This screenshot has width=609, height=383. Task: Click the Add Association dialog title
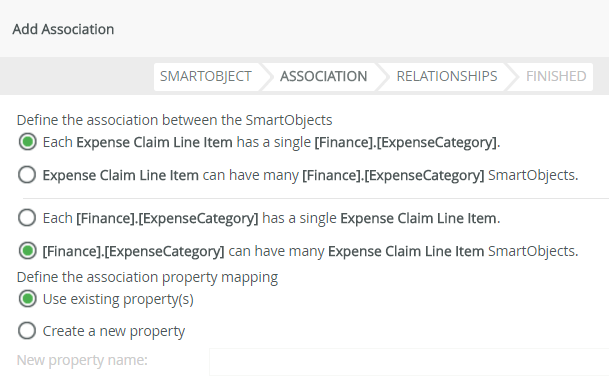63,29
